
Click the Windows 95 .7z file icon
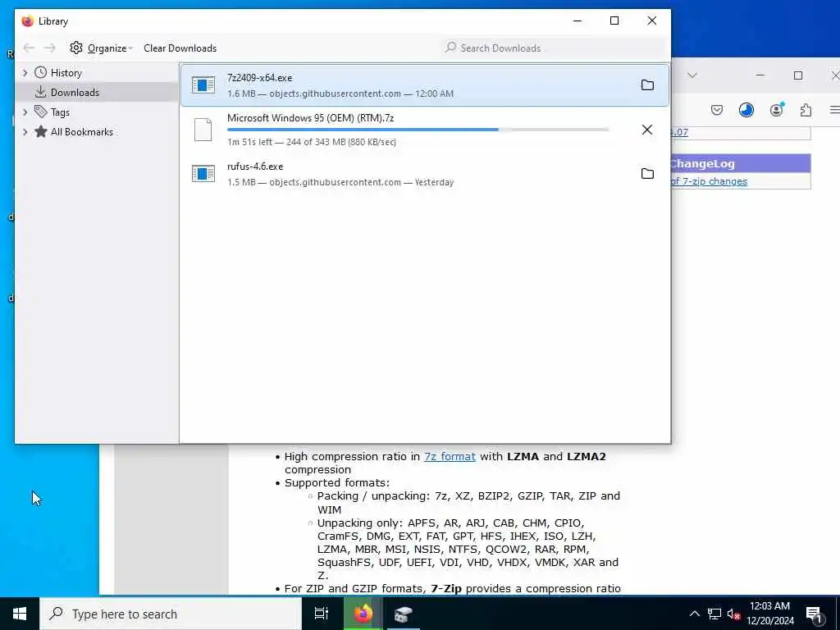[x=203, y=130]
